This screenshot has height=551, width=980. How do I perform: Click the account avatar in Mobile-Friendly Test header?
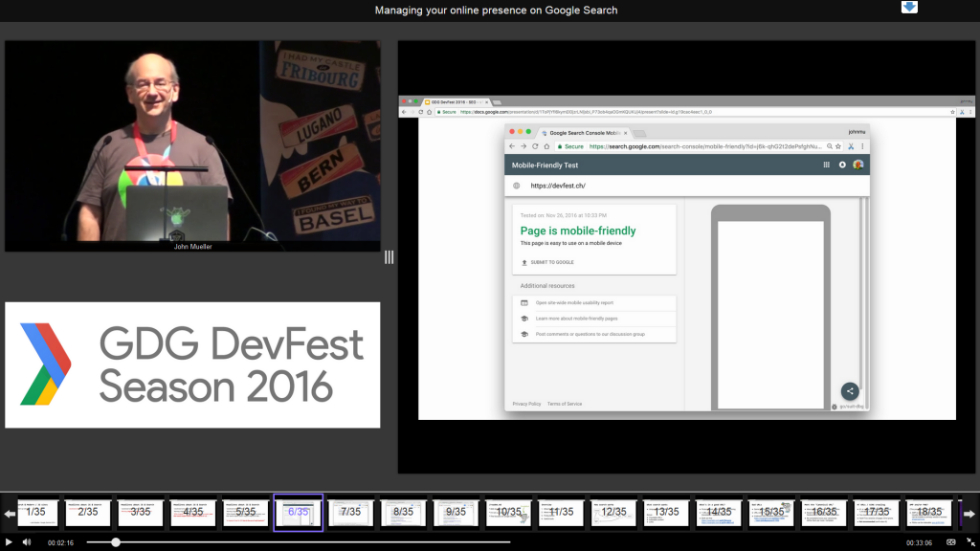(858, 165)
